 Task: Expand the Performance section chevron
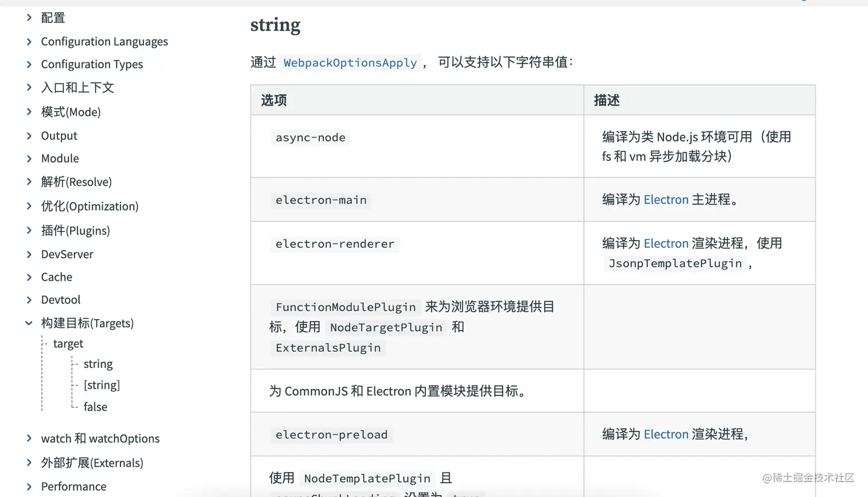(x=29, y=487)
